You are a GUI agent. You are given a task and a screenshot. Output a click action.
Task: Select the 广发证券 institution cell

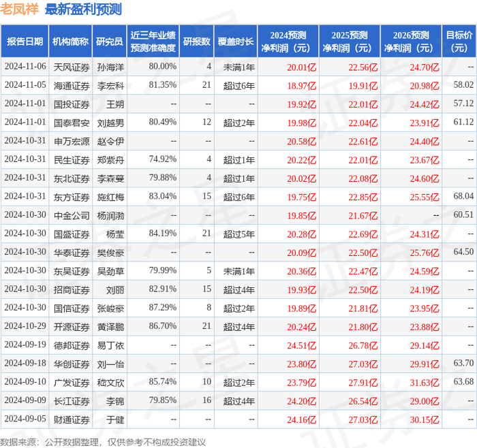click(x=72, y=383)
